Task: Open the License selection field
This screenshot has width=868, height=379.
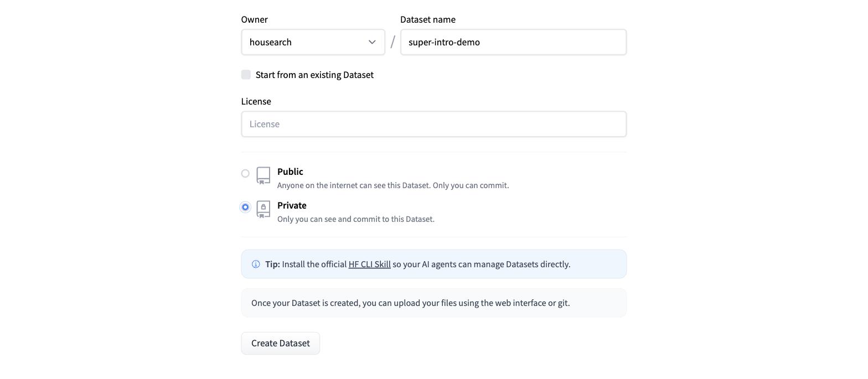Action: pyautogui.click(x=433, y=124)
